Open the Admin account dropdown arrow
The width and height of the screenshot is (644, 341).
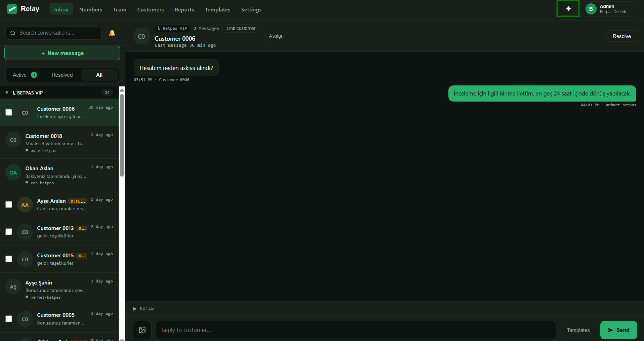pos(632,9)
